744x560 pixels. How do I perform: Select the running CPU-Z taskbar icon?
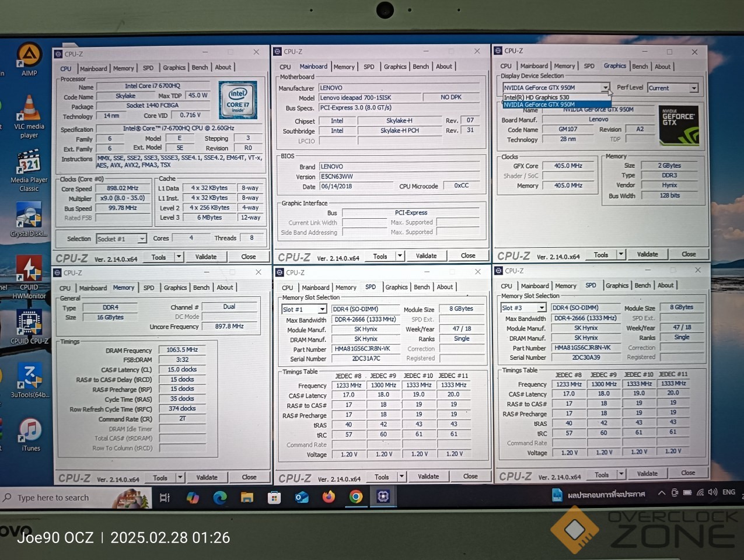383,496
